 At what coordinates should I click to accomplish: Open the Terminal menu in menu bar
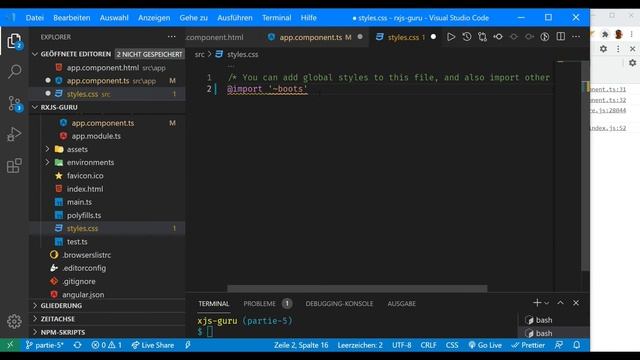(x=277, y=18)
